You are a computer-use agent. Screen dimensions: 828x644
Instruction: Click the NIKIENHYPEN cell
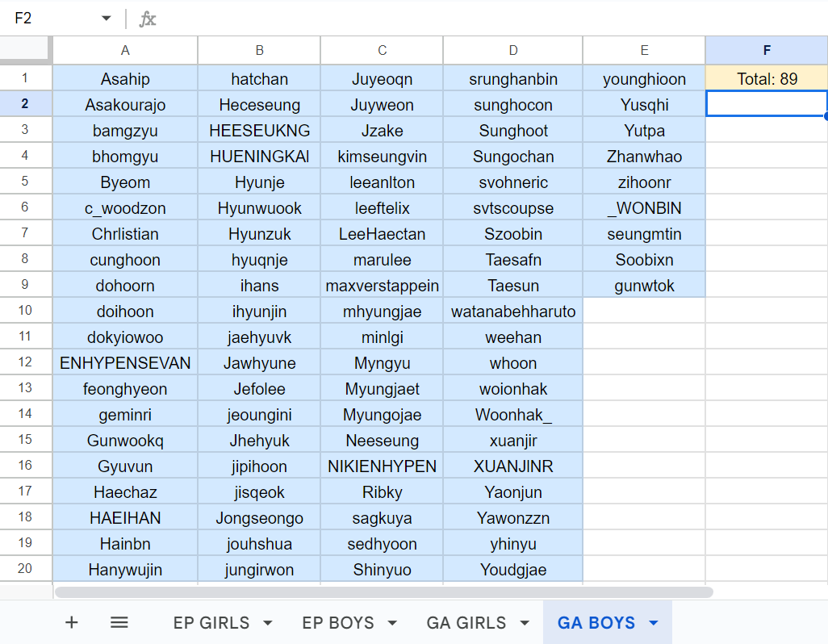[x=382, y=466]
